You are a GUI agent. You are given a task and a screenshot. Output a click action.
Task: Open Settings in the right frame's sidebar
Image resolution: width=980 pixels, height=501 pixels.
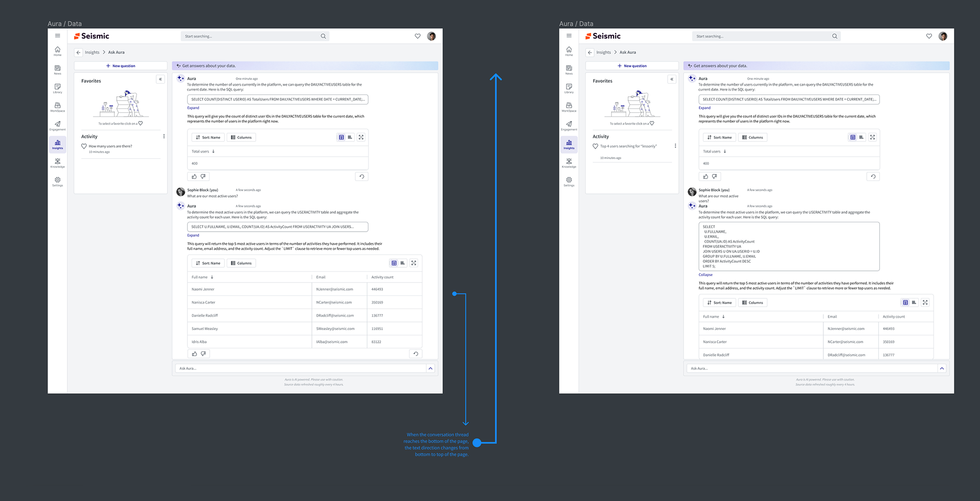tap(569, 182)
